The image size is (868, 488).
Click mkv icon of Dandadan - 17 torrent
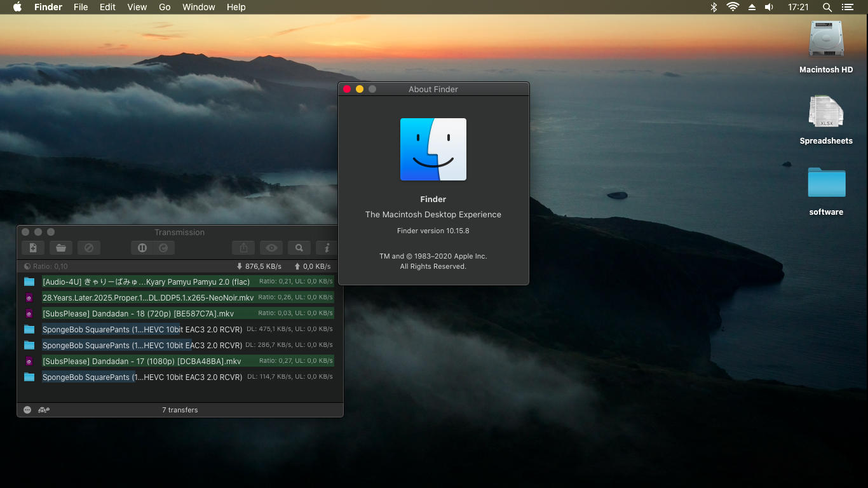29,361
